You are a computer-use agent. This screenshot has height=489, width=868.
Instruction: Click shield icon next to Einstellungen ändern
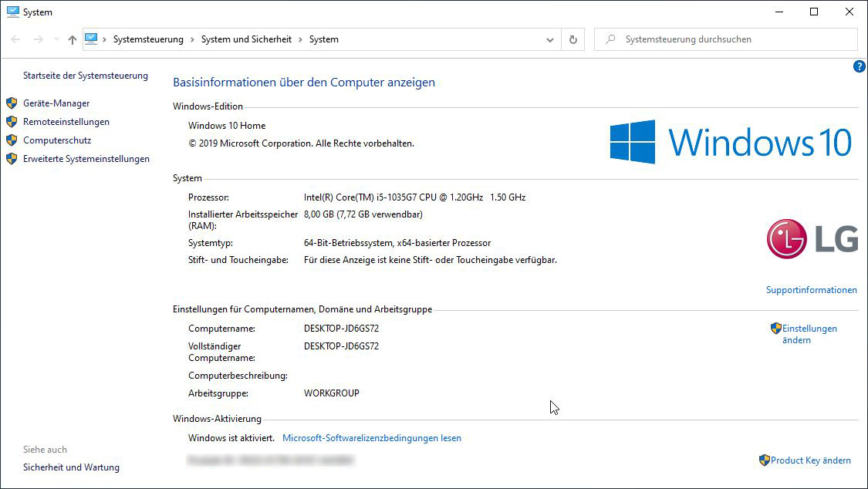click(x=775, y=328)
